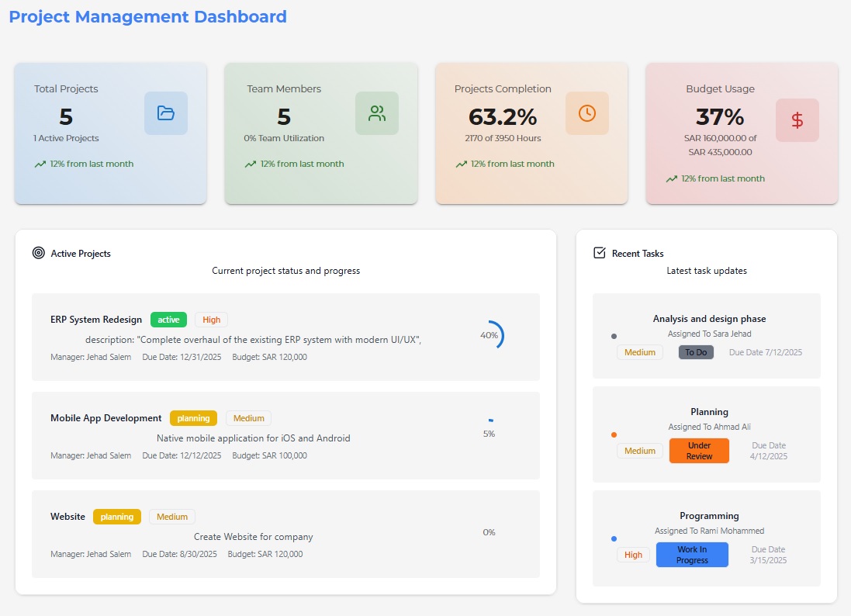The height and width of the screenshot is (616, 851).
Task: Click the growth arrow icon on Budget Usage card
Action: point(673,178)
